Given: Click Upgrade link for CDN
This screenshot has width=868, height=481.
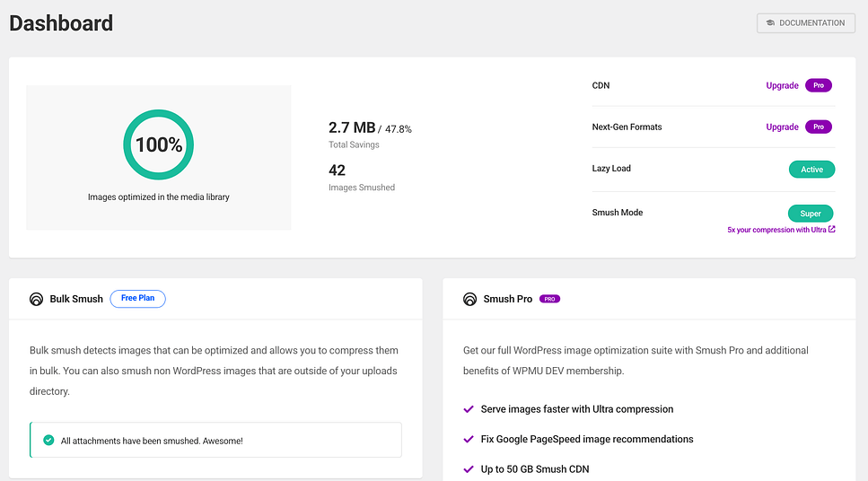Looking at the screenshot, I should (x=782, y=86).
